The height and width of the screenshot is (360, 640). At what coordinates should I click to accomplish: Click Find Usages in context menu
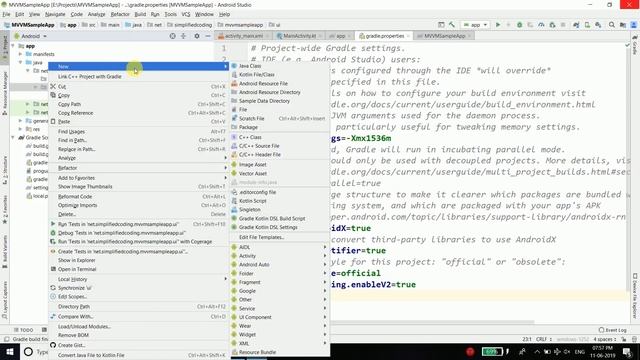[x=138, y=131]
